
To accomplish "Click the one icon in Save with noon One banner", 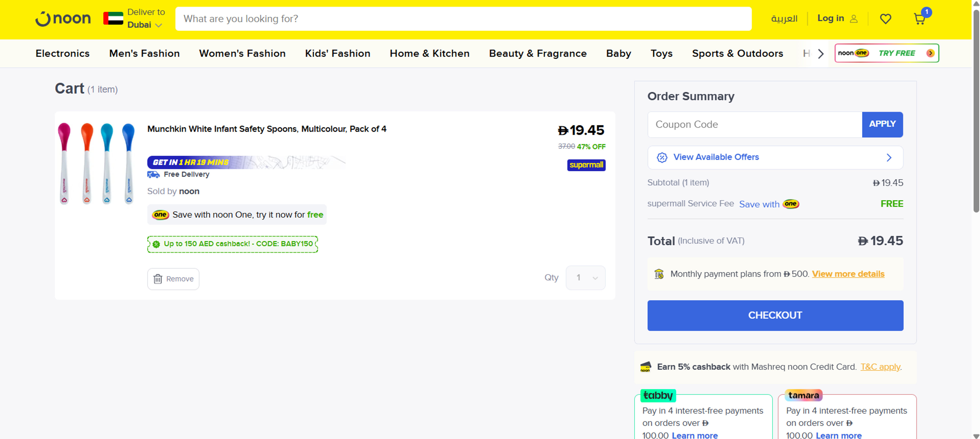I will click(160, 215).
